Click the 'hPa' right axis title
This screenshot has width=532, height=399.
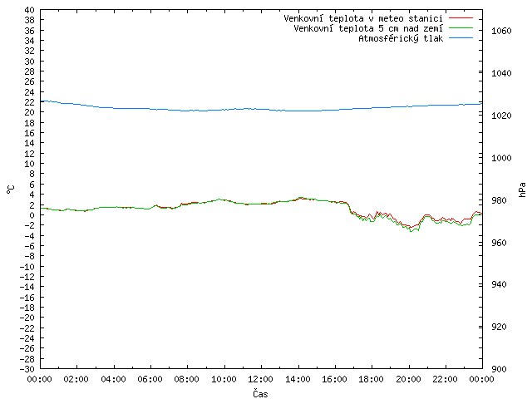522,190
